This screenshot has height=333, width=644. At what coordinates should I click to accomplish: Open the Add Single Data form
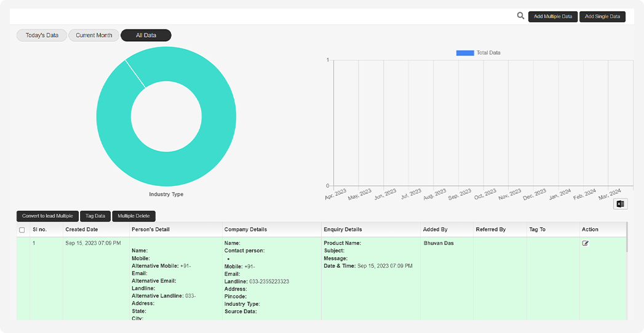pyautogui.click(x=602, y=17)
